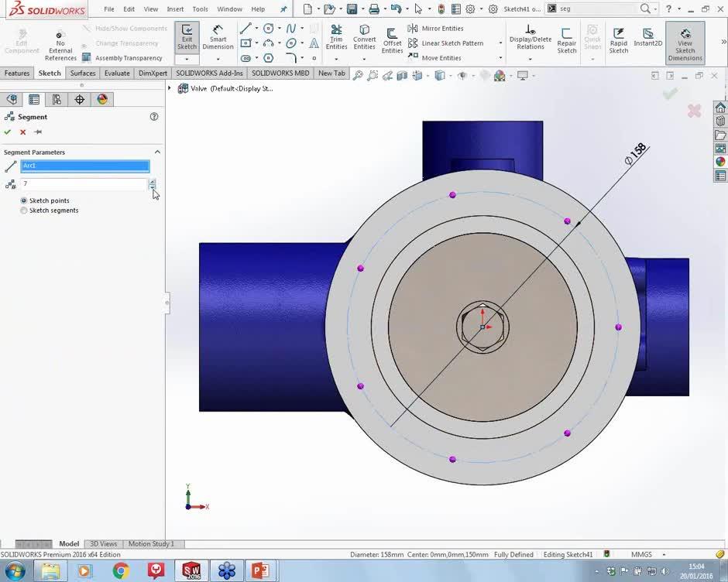Cancel the Segment command with red X
The width and height of the screenshot is (728, 582).
click(21, 132)
